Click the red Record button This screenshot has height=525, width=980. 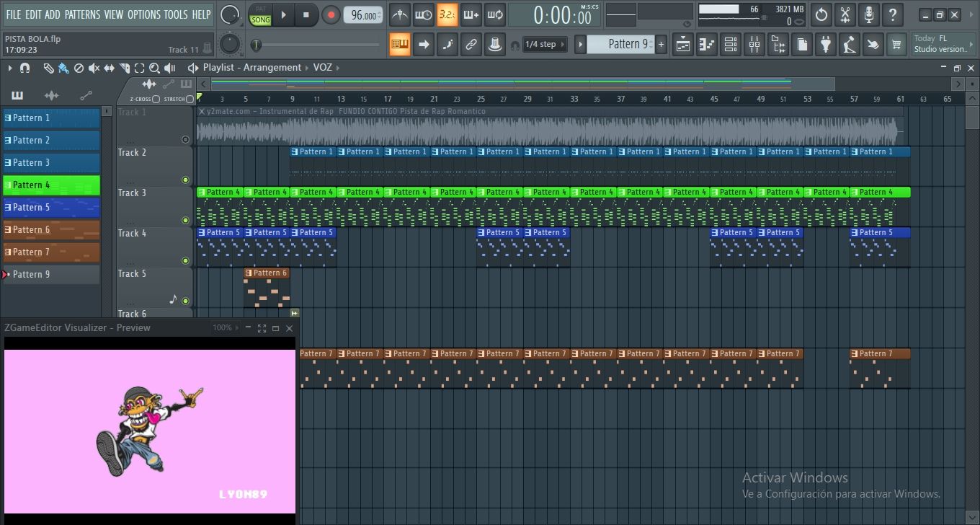coord(331,14)
